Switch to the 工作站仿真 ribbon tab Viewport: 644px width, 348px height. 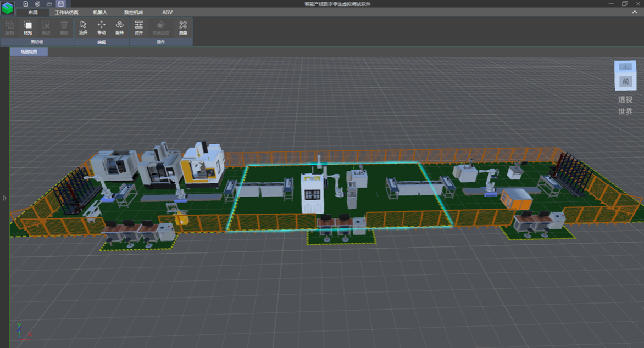tap(66, 12)
